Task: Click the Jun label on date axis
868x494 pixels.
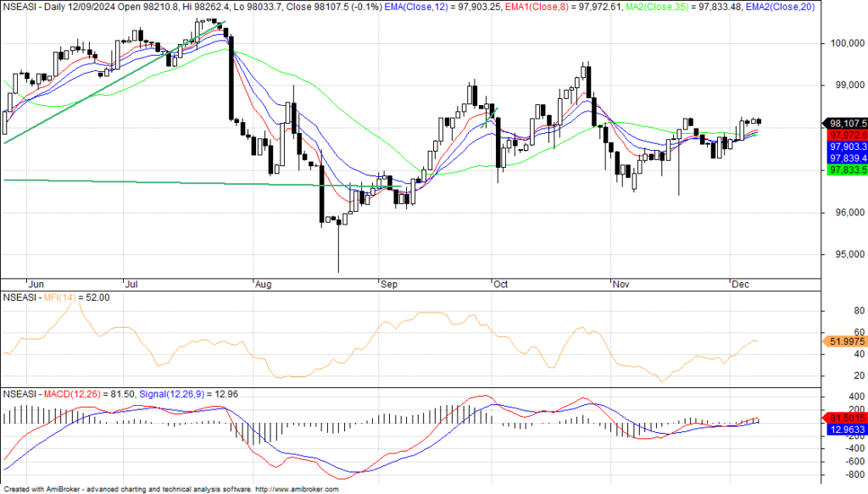Action: (36, 285)
